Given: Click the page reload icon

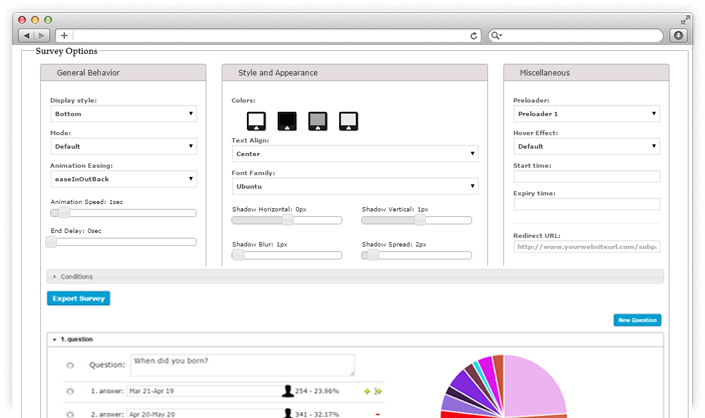Looking at the screenshot, I should [x=473, y=36].
